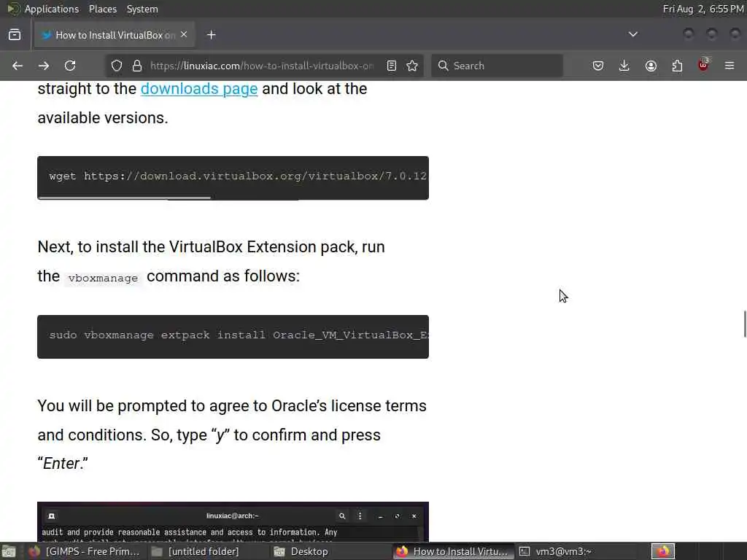Reload the current page
Image resolution: width=747 pixels, height=560 pixels.
(x=70, y=66)
